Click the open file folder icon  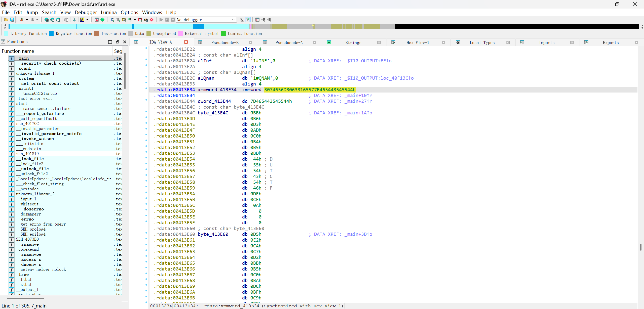(6, 20)
